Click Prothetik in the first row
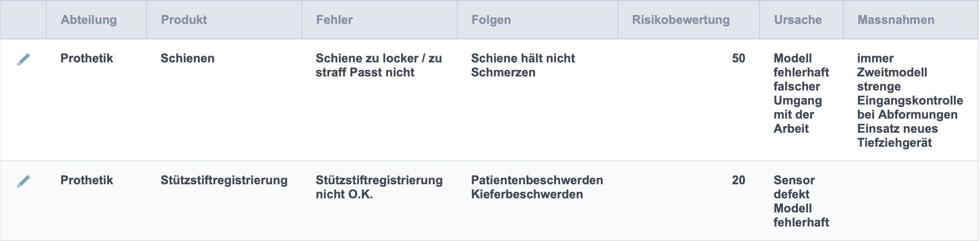This screenshot has height=241, width=980. point(87,58)
